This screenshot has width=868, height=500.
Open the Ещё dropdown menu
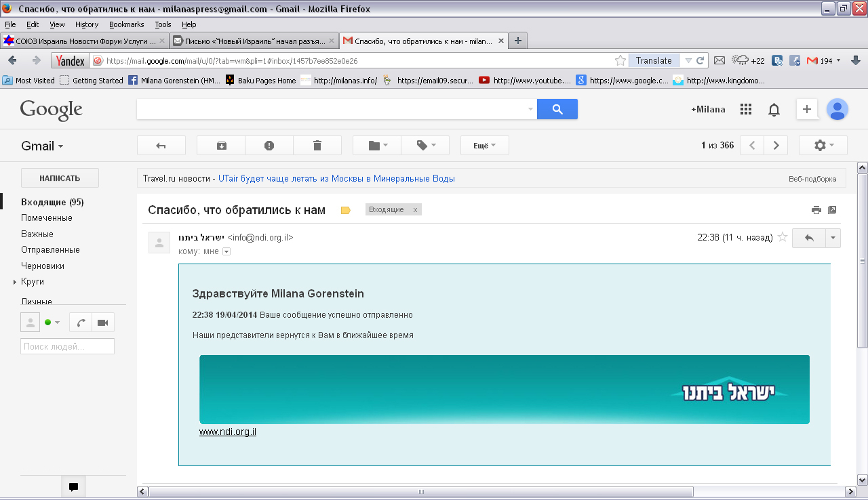pos(484,146)
